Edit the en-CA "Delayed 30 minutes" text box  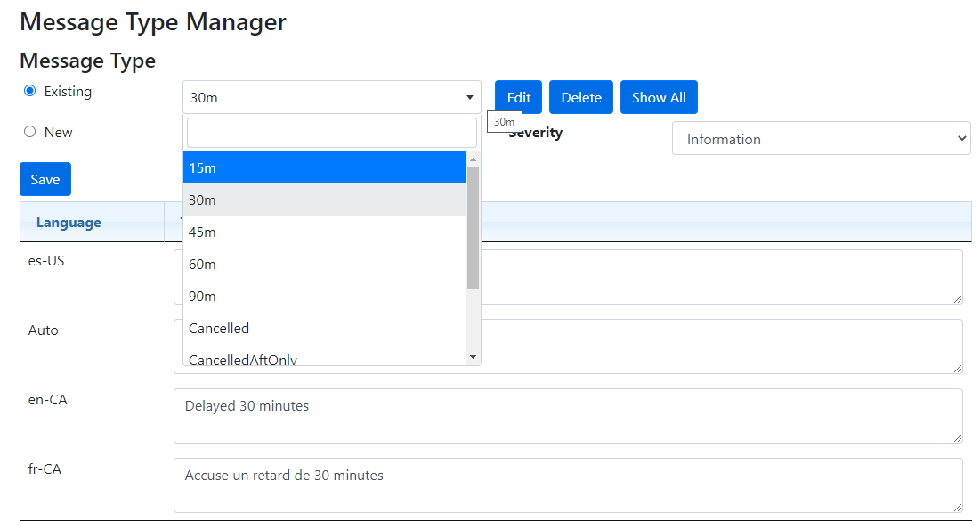(568, 415)
